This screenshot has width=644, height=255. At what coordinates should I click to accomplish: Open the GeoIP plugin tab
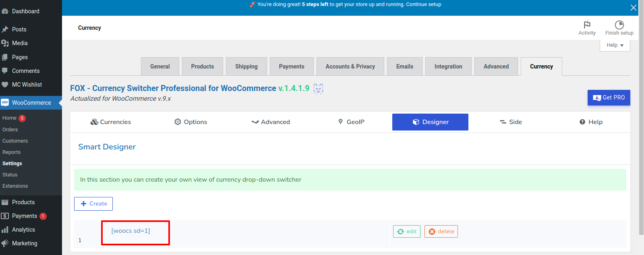[351, 122]
